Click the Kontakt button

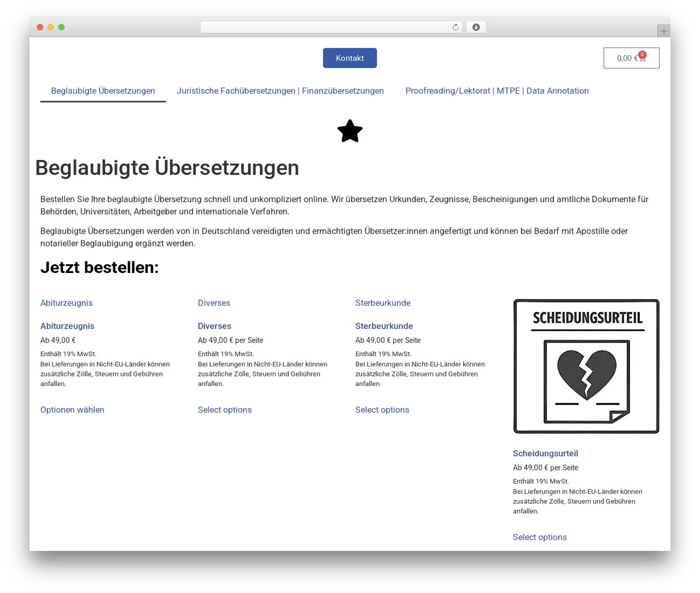pos(350,58)
